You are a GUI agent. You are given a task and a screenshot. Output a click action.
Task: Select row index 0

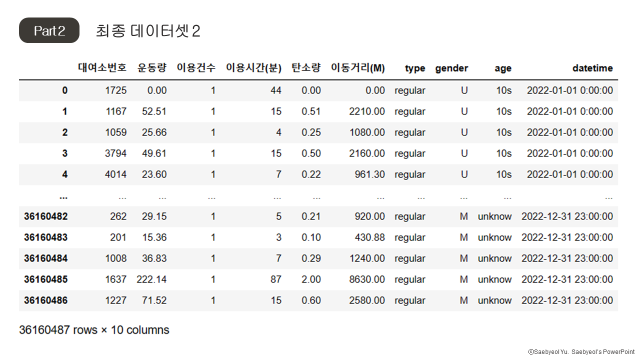coord(65,91)
